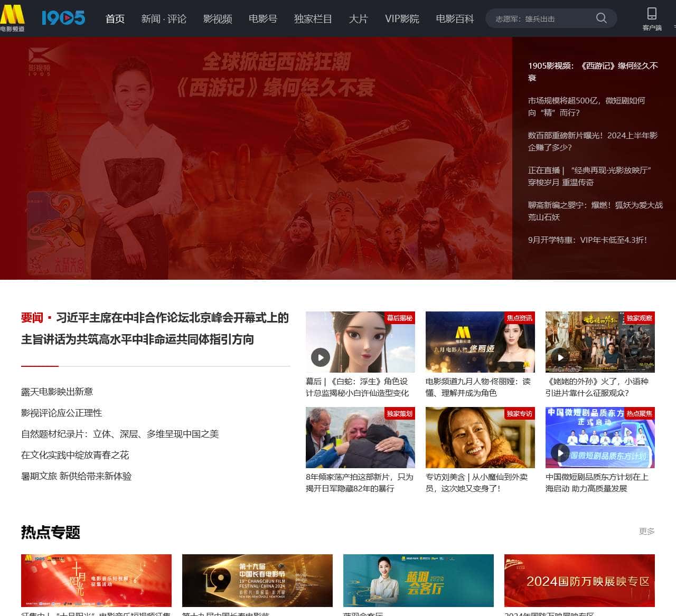The height and width of the screenshot is (616, 676).
Task: Open the 客户端 mobile client icon
Action: click(x=652, y=18)
